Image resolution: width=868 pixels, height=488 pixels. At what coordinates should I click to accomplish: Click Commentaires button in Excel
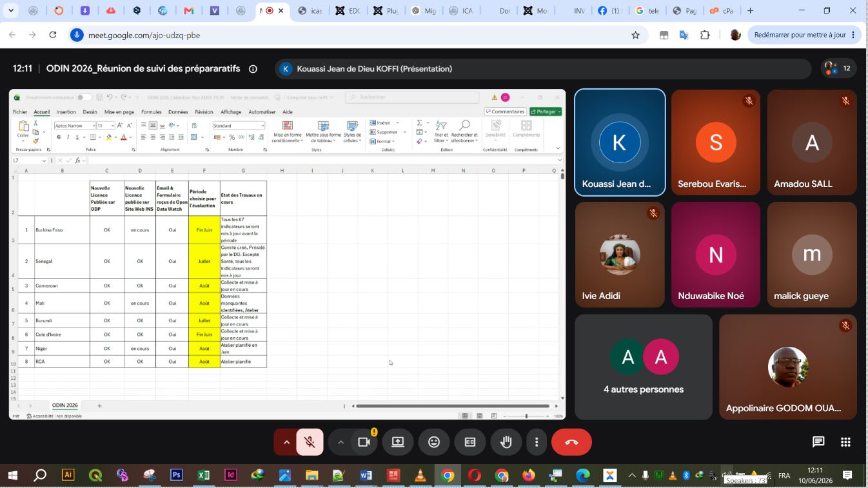(505, 112)
